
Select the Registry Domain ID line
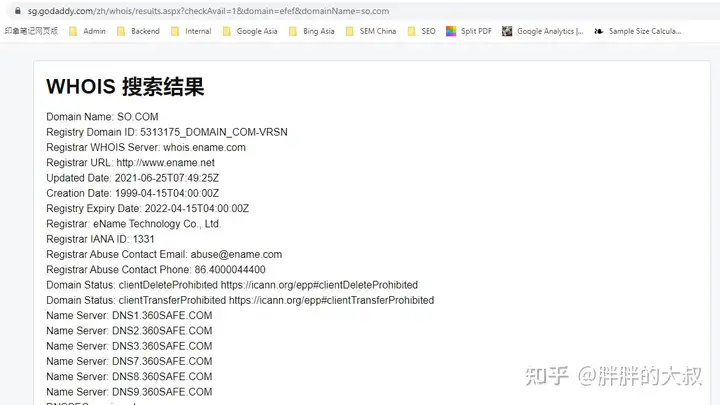[x=167, y=132]
